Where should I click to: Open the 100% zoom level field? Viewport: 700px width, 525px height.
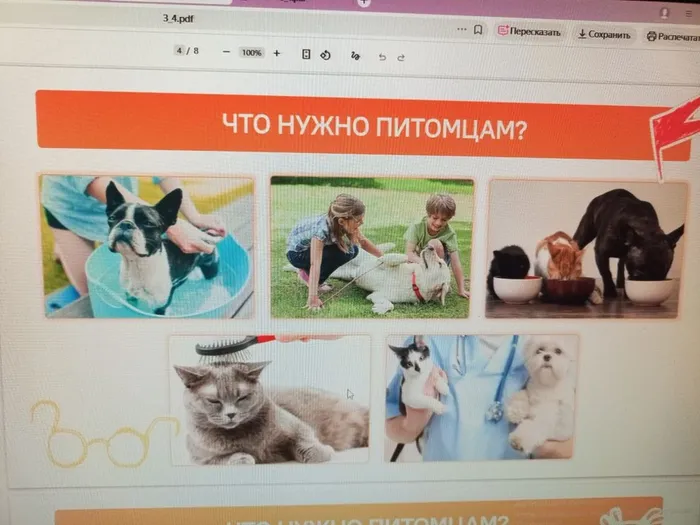(251, 52)
